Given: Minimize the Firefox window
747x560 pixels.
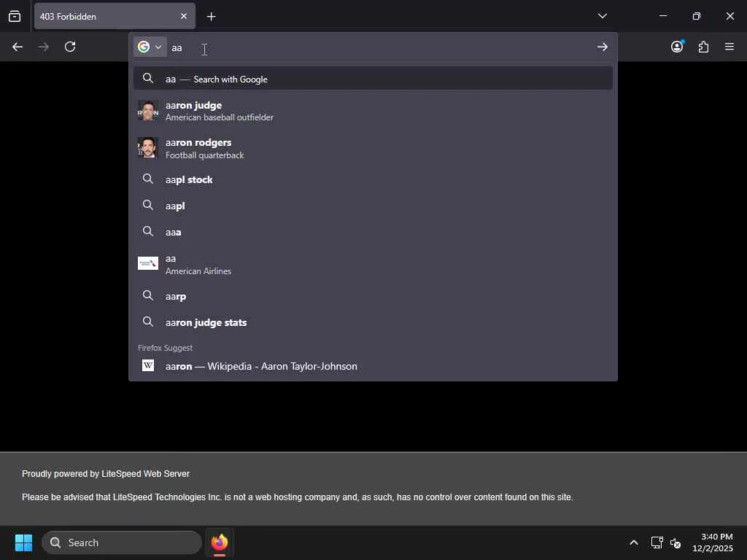Looking at the screenshot, I should 662,16.
